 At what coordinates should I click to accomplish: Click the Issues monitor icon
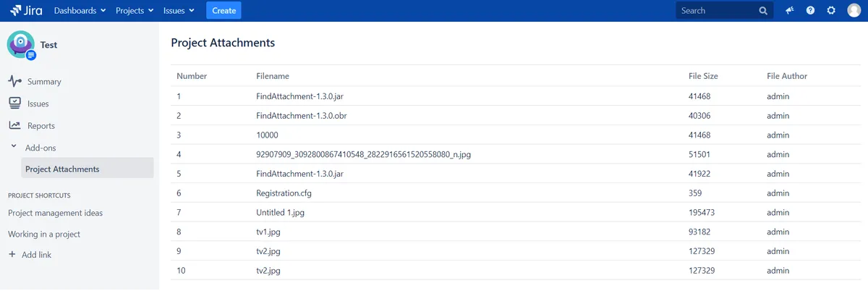14,104
